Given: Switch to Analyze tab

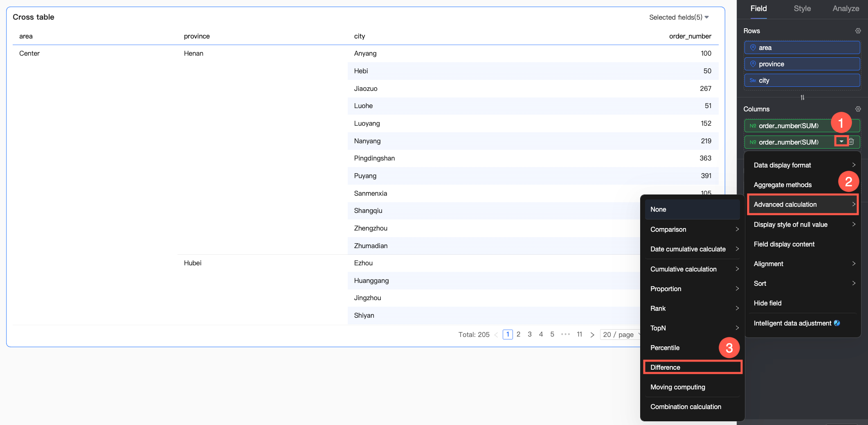Looking at the screenshot, I should (846, 9).
